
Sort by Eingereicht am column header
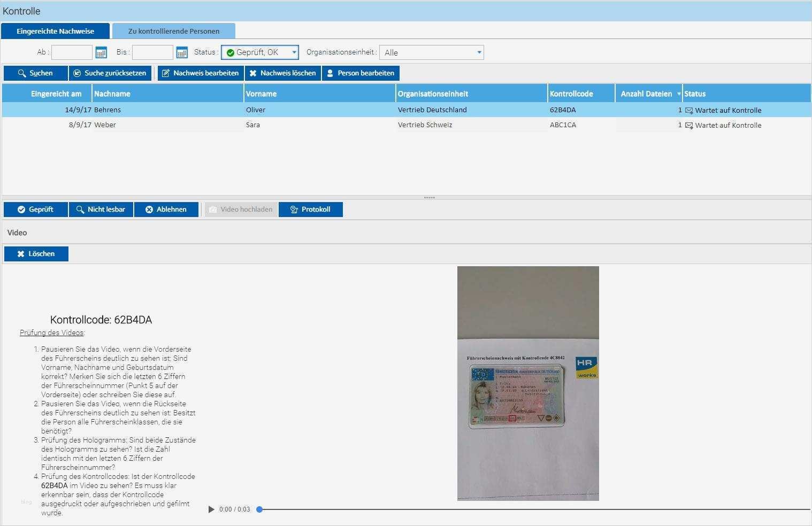(47, 94)
